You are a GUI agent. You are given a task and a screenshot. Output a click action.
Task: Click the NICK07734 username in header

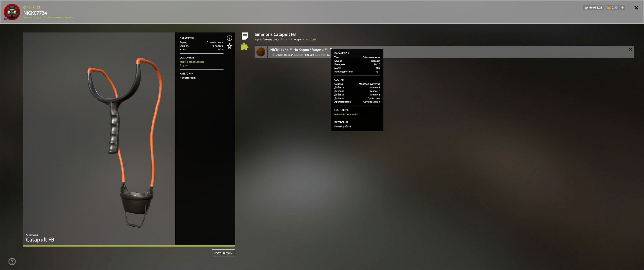(x=35, y=13)
